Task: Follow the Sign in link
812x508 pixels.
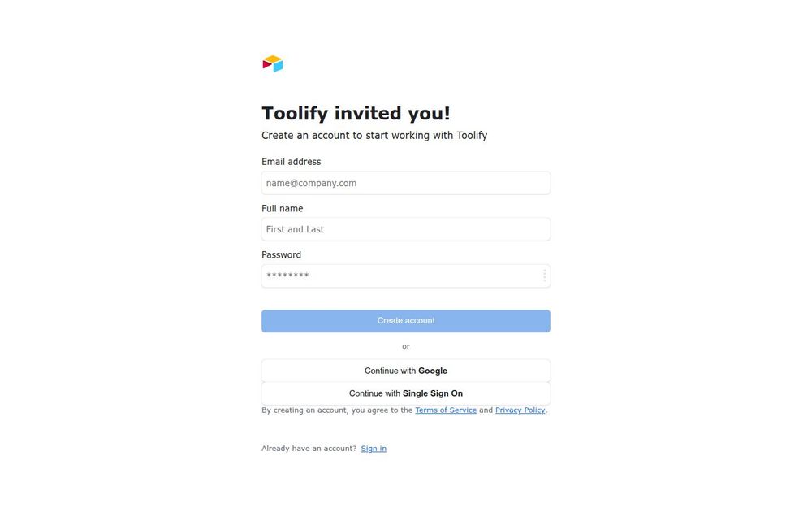Action: [374, 449]
